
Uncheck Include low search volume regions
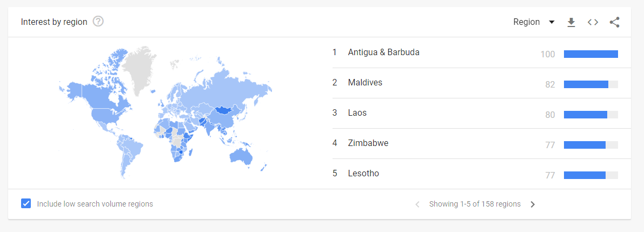(x=26, y=204)
